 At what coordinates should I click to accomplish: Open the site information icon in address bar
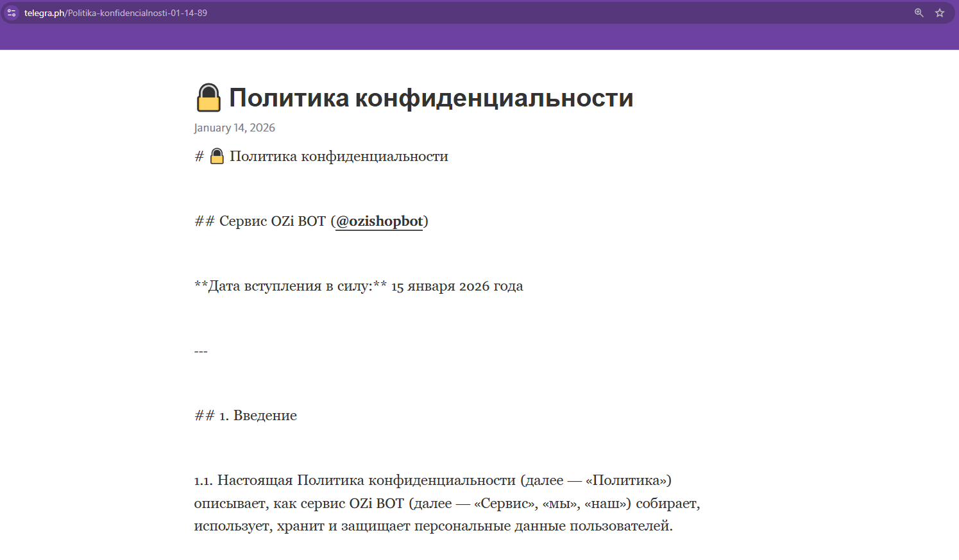[12, 13]
